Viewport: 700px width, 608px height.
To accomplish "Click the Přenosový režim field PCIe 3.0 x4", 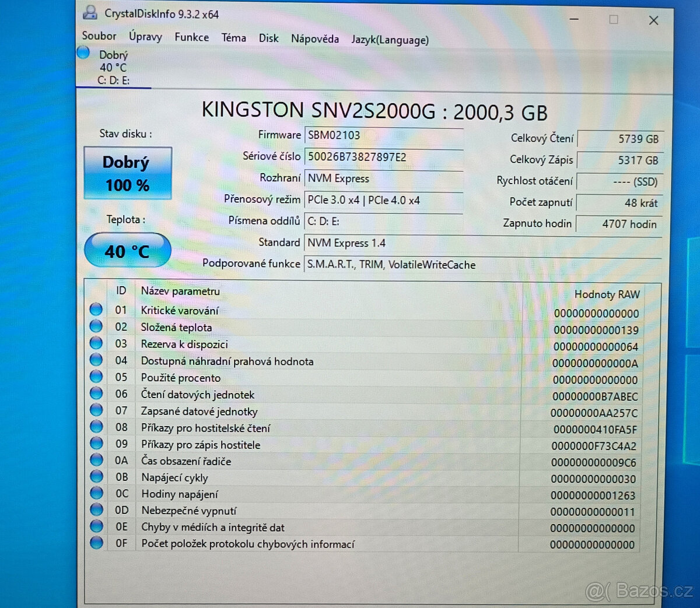I will point(384,200).
